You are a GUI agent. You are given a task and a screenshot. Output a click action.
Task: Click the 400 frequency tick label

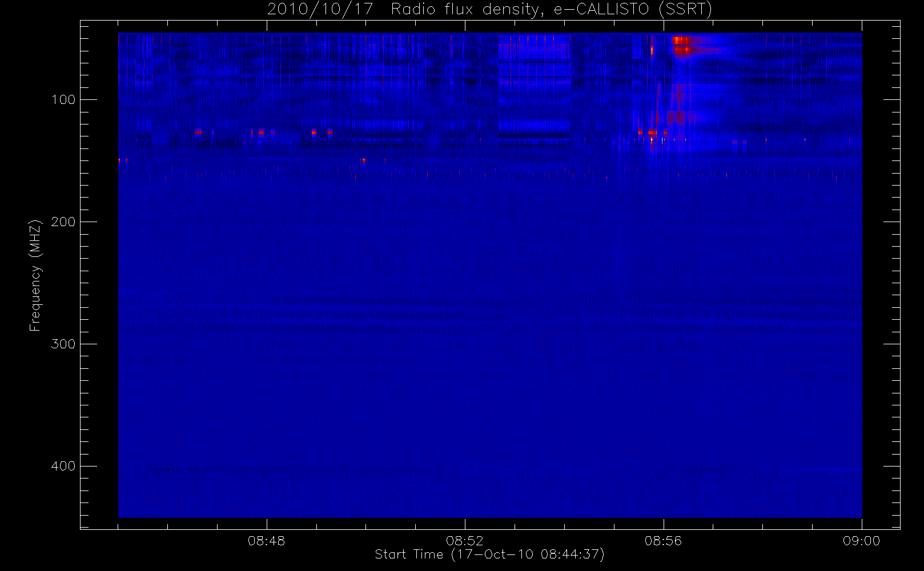63,467
